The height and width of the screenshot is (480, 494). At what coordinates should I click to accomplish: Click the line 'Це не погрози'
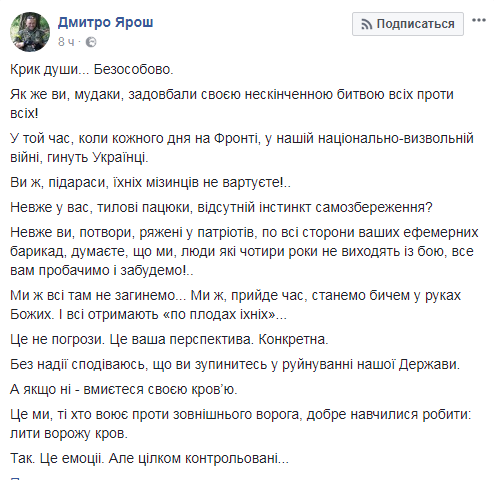(x=169, y=339)
